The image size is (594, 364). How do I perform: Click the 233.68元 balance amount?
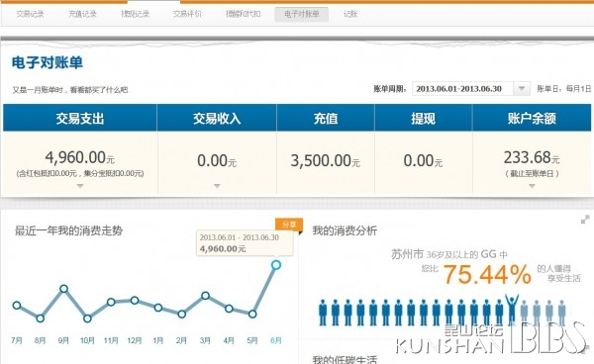[532, 157]
